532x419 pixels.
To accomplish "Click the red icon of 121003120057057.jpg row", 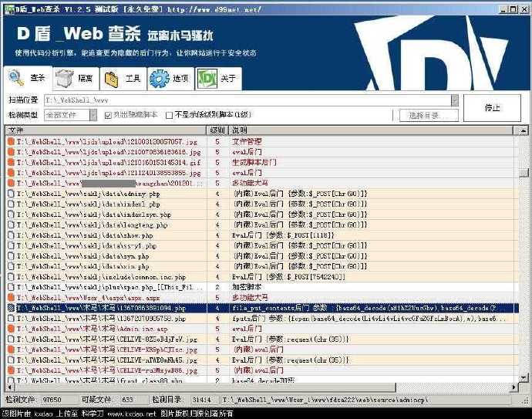I will (11, 141).
